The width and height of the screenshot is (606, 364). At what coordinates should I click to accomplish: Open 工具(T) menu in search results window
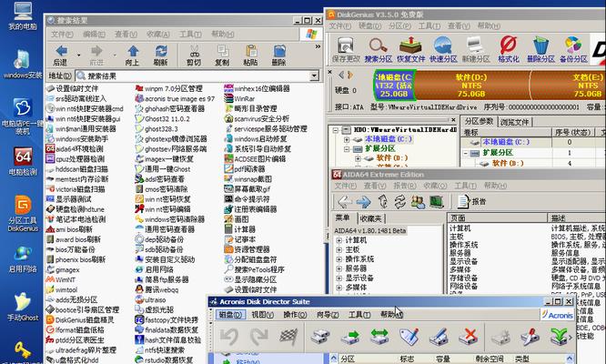190,34
